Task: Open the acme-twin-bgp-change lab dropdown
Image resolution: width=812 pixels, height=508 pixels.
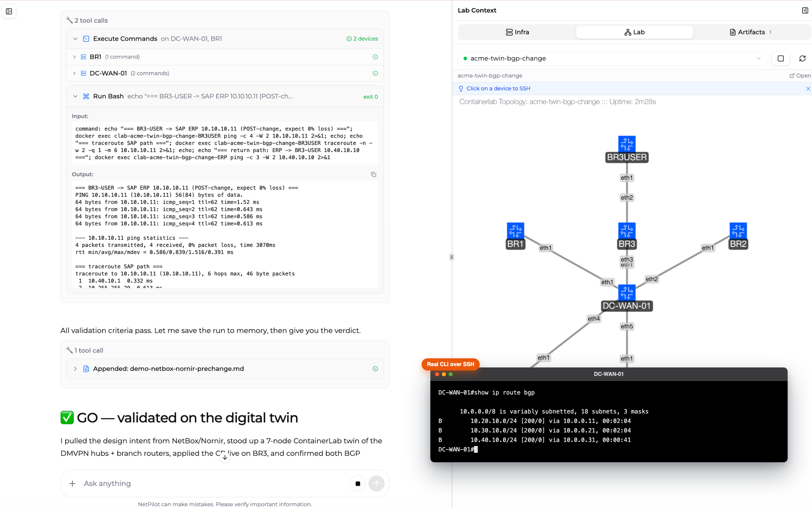Action: point(612,59)
